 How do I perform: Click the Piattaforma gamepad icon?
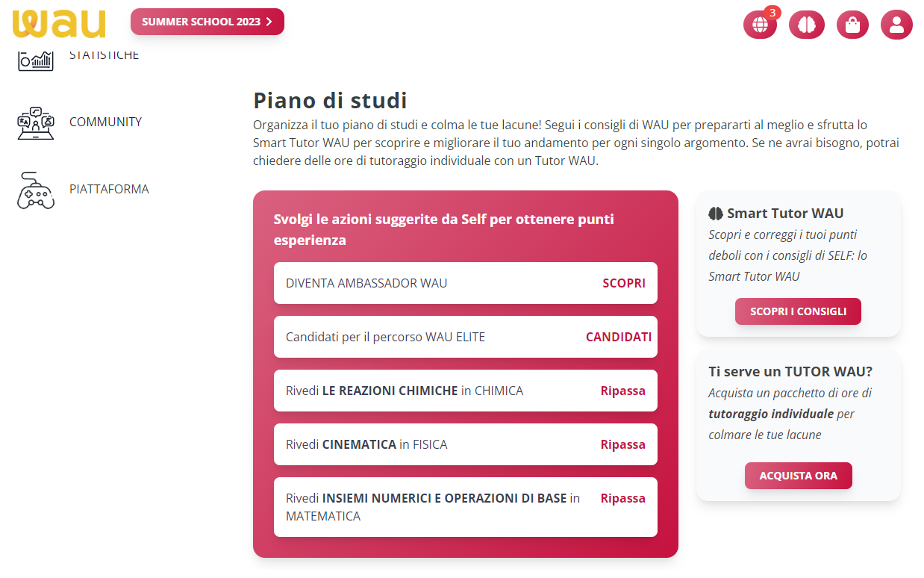click(x=36, y=190)
